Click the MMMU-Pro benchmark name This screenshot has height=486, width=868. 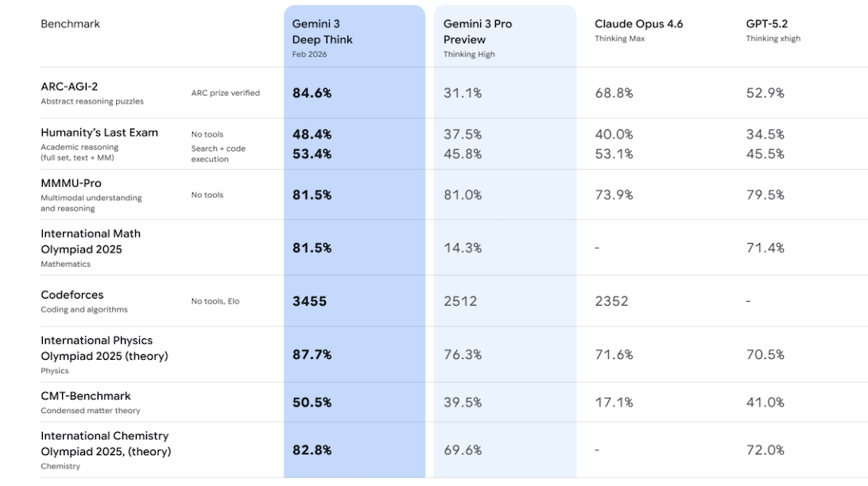tap(71, 183)
